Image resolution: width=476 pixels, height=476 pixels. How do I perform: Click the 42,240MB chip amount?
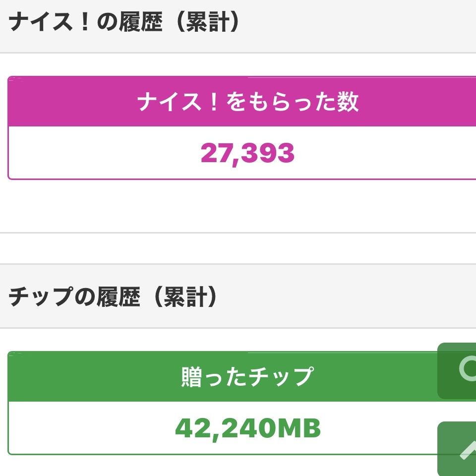click(247, 429)
